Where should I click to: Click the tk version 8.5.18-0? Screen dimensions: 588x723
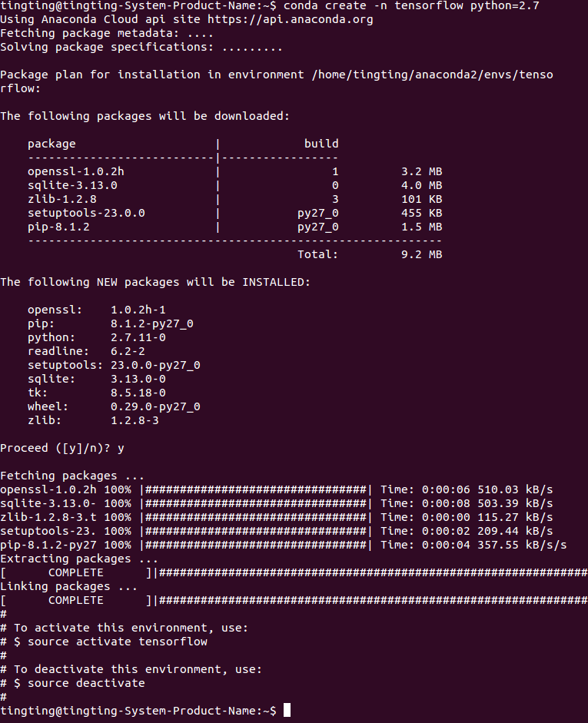[138, 393]
